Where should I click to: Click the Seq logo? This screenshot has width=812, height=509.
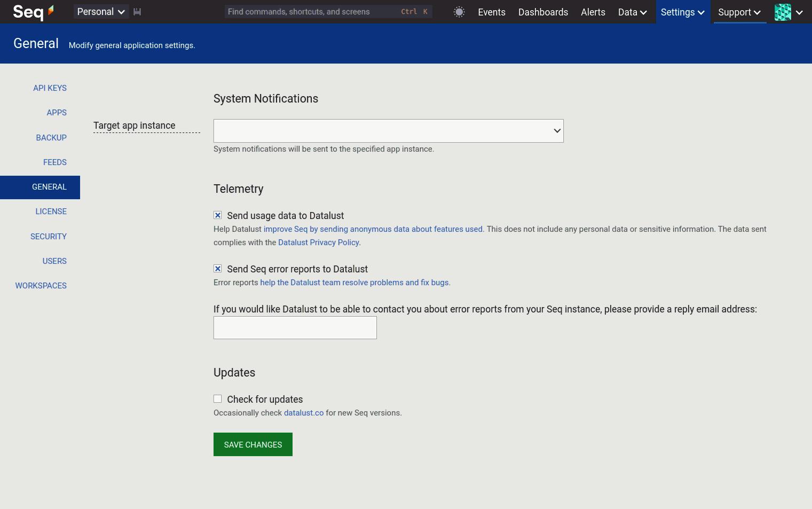click(33, 12)
